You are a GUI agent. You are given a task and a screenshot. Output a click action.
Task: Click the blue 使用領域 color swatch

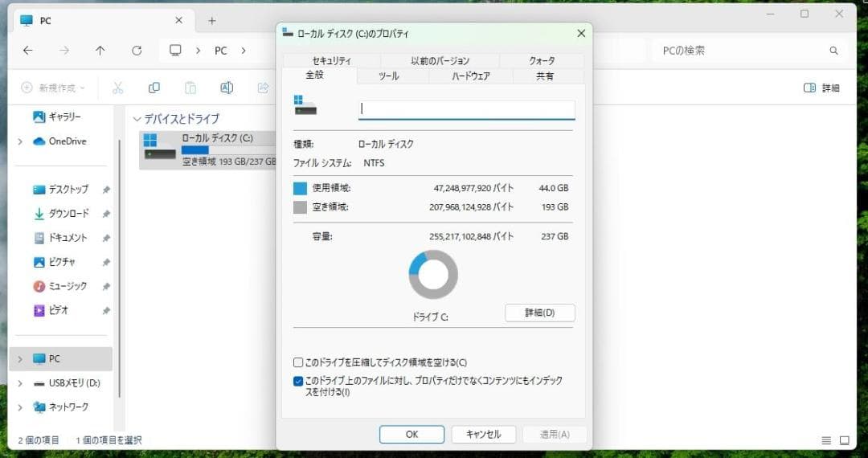point(300,189)
